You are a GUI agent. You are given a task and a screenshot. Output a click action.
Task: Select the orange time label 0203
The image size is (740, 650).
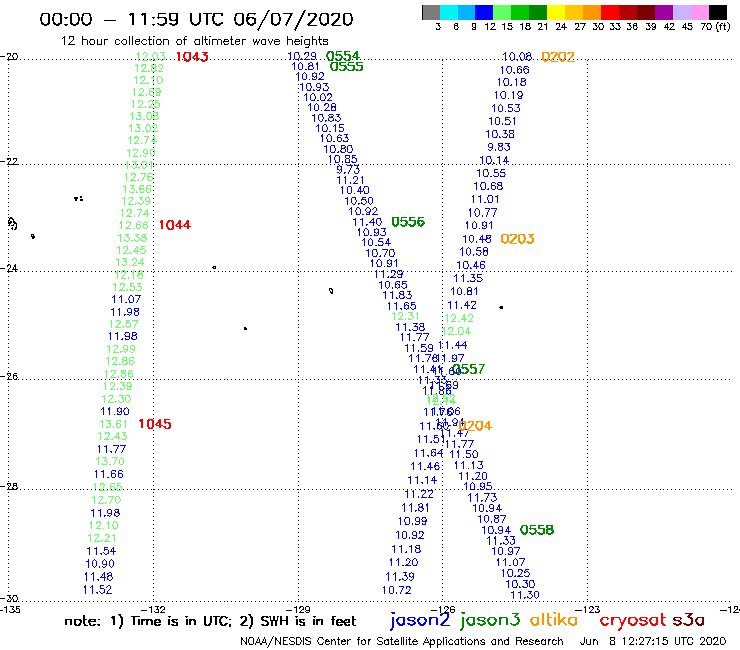(x=517, y=239)
